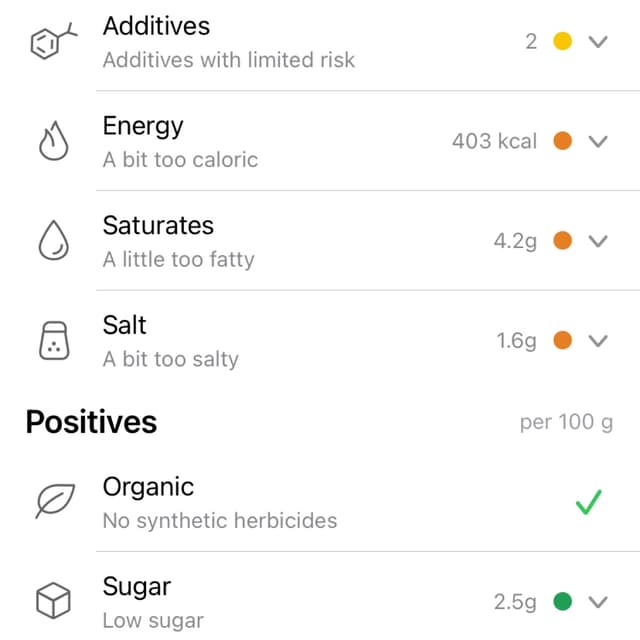
Task: Expand the Sugar row chevron
Action: coord(598,602)
